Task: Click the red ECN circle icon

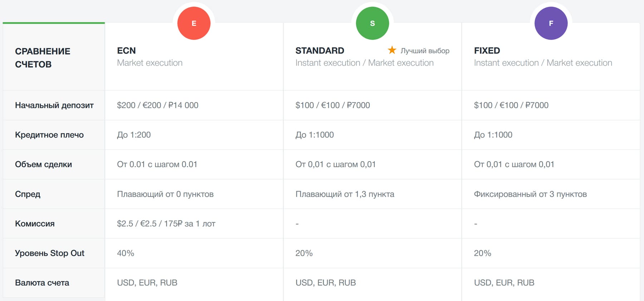Action: click(194, 23)
